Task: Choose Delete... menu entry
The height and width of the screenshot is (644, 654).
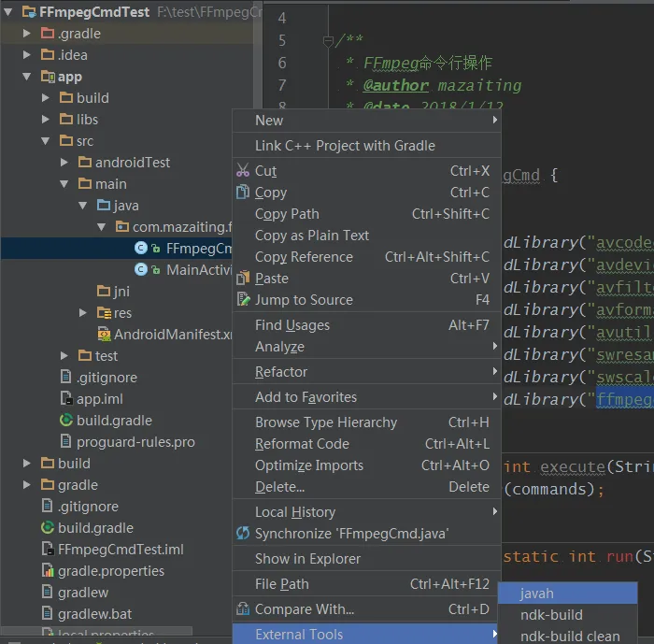Action: 366,487
